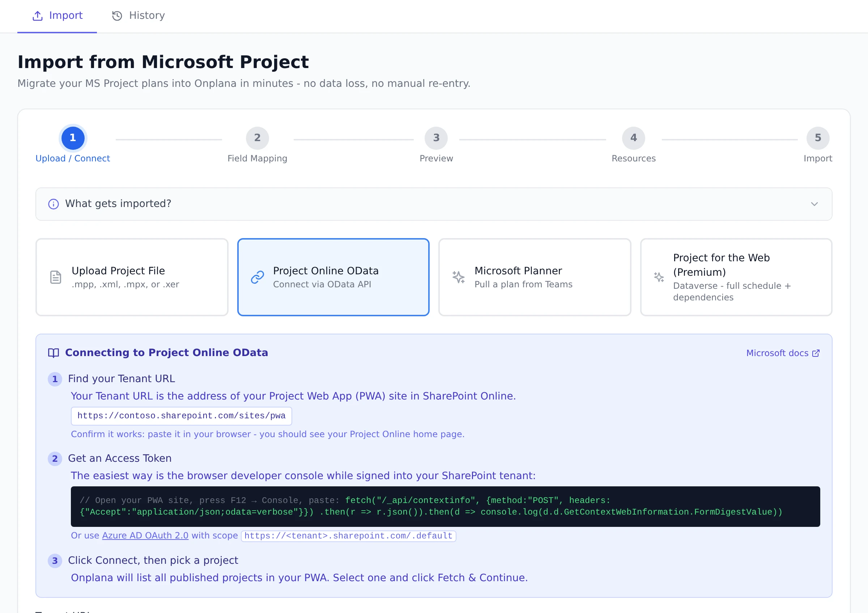Go to step 4 Resources

point(633,138)
